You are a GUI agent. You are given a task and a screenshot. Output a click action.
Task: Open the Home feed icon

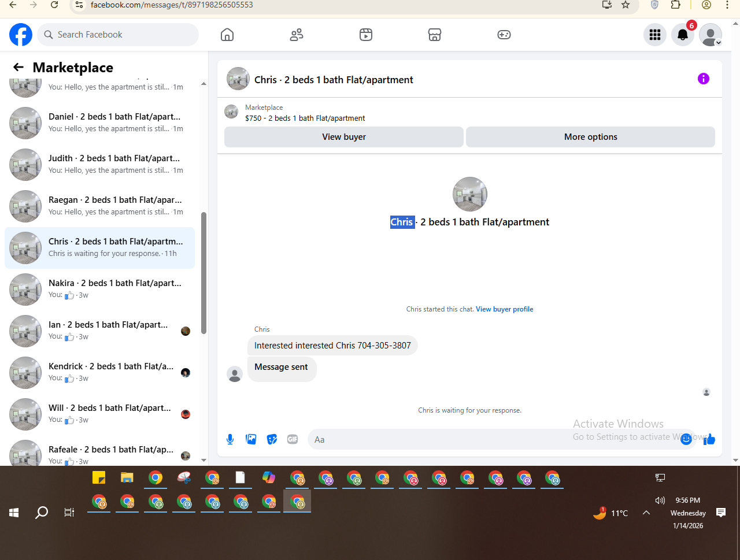click(x=227, y=35)
